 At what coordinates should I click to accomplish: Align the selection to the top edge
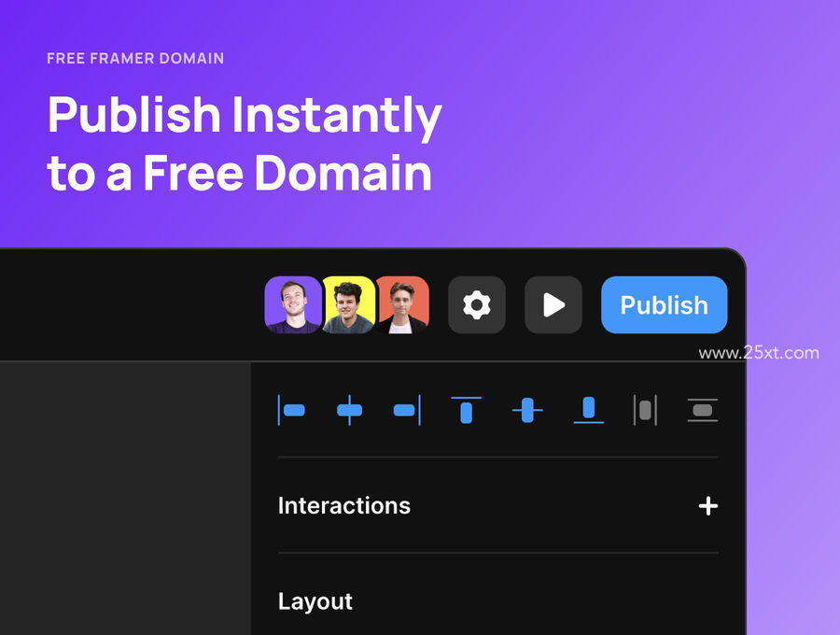466,411
